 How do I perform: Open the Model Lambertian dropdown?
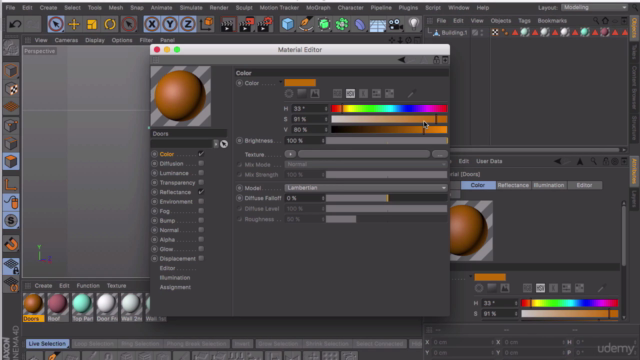tap(366, 188)
